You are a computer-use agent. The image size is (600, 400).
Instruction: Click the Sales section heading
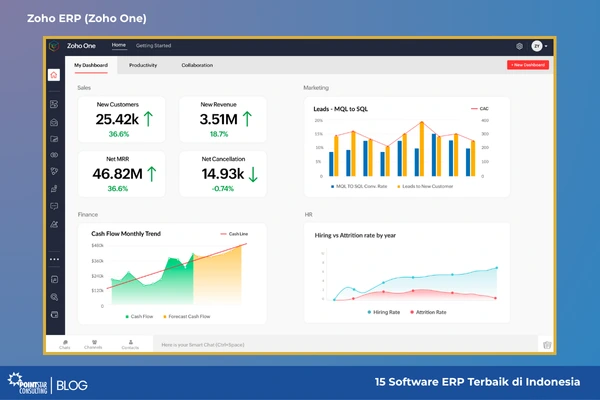[x=84, y=88]
